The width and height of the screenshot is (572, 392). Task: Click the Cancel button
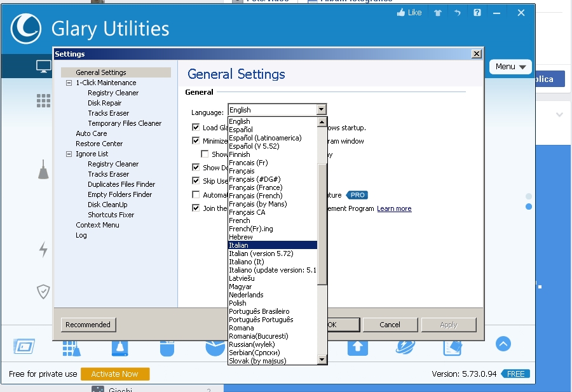(390, 325)
